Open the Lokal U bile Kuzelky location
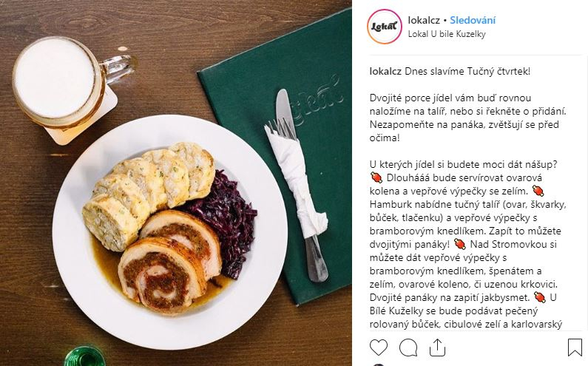 tap(447, 34)
